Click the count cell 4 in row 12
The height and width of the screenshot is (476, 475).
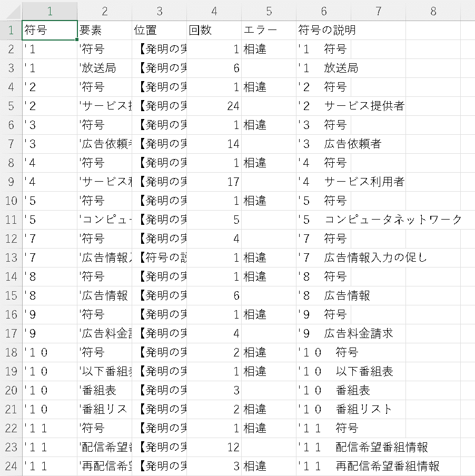coord(214,239)
